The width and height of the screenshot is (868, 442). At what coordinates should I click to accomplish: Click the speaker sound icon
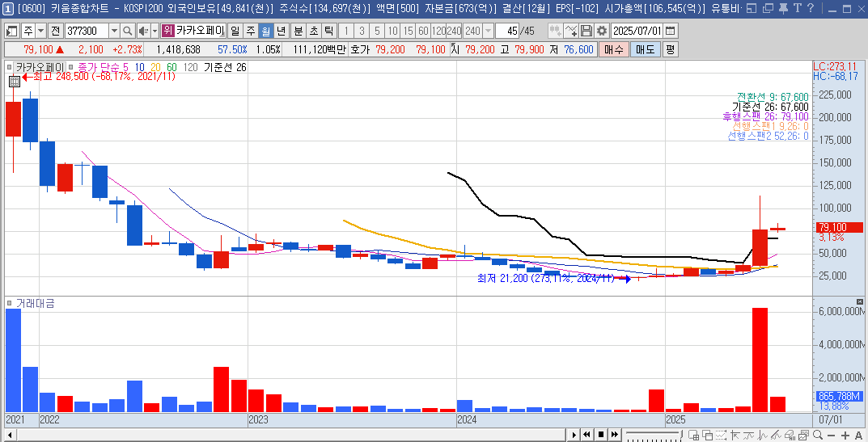click(143, 31)
